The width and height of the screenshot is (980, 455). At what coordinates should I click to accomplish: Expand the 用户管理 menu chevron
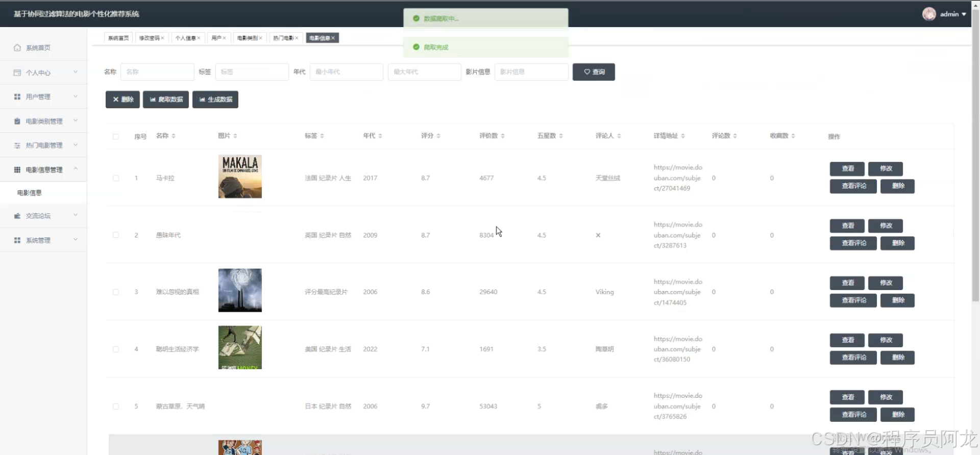[x=76, y=96]
